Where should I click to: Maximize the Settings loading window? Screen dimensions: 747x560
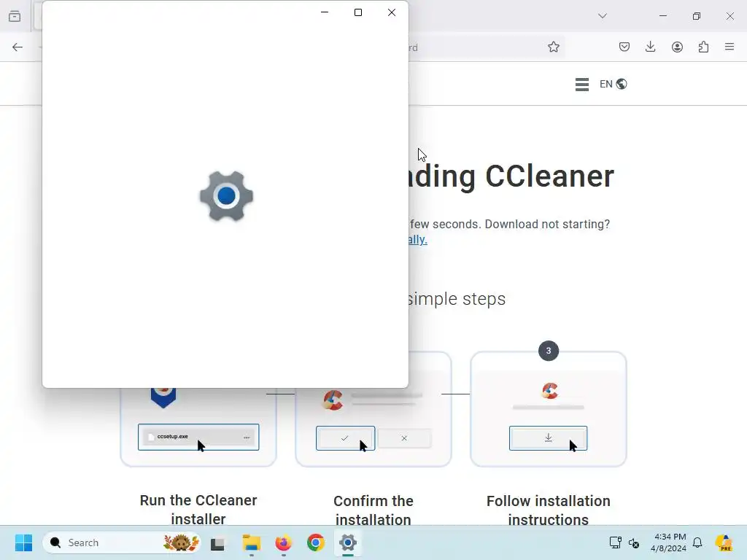358,12
